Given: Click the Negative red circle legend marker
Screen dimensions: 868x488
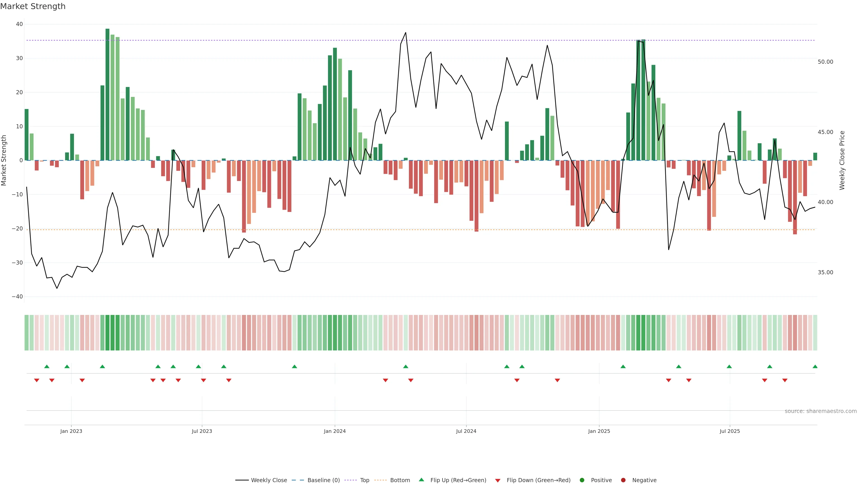Looking at the screenshot, I should pos(623,480).
